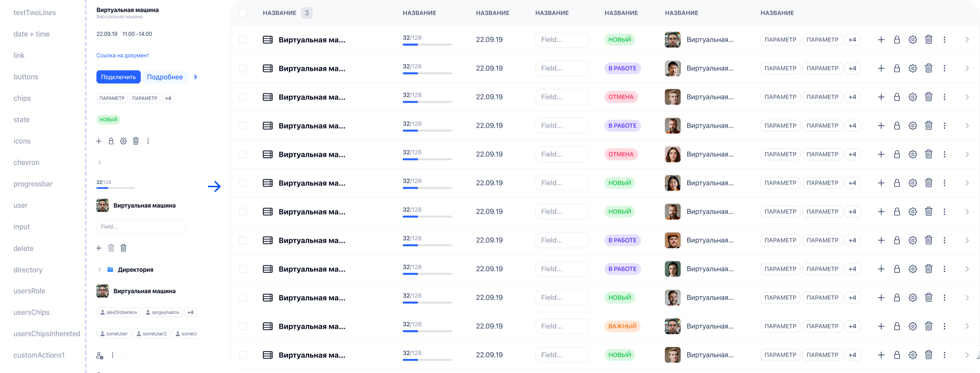Open the Ссылка на документ link
The image size is (980, 373).
coord(123,55)
